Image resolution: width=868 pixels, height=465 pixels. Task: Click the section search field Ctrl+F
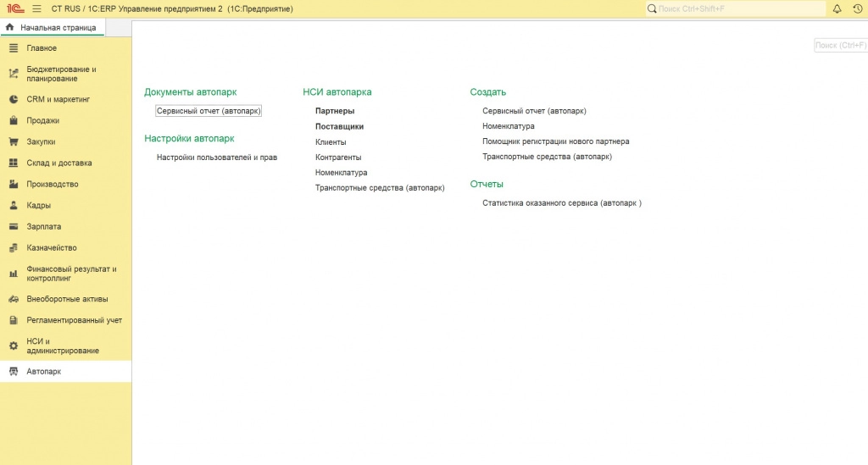coord(839,45)
